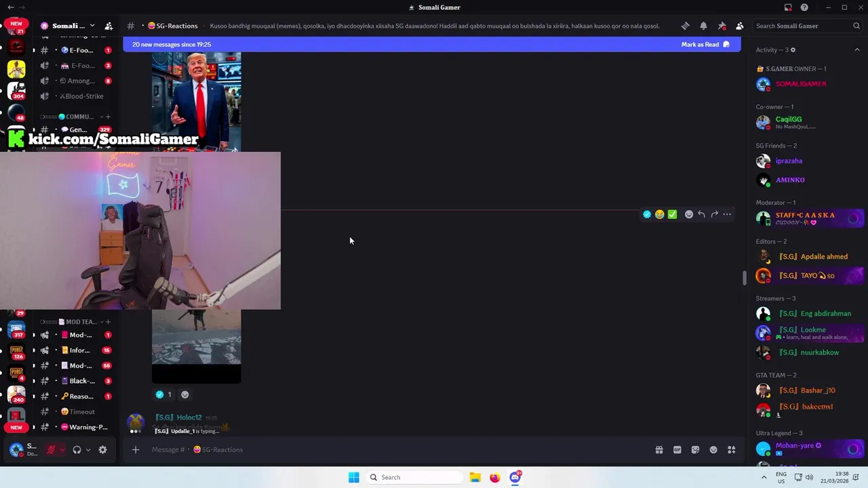Image resolution: width=868 pixels, height=488 pixels.
Task: Open the emoji picker in message bar
Action: point(713,449)
